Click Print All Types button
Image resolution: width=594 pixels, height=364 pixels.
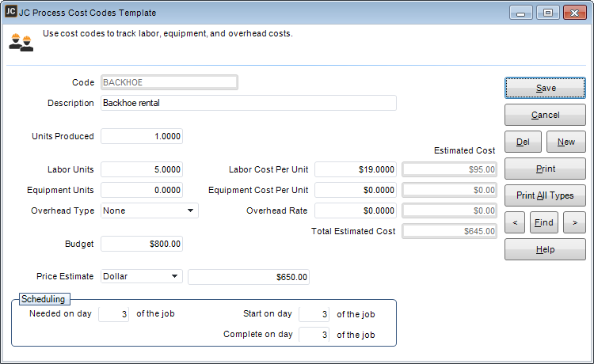545,195
